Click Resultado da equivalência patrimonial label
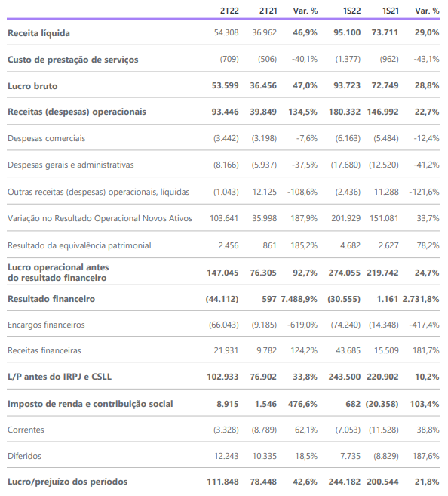This screenshot has height=496, width=448. [x=79, y=246]
